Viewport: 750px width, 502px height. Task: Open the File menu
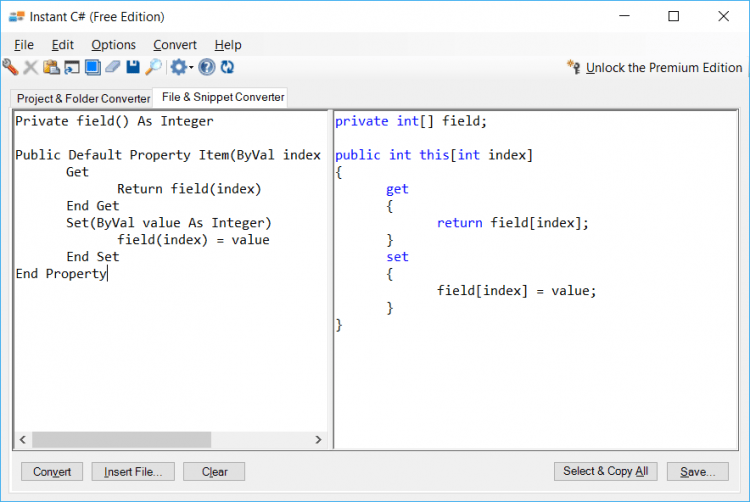[24, 45]
